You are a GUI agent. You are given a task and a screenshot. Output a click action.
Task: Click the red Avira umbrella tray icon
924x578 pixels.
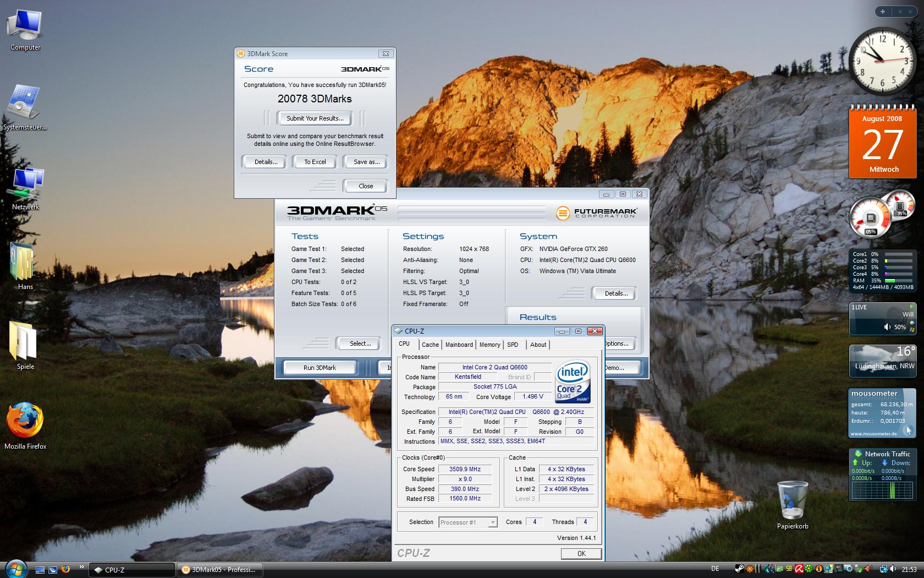click(x=799, y=569)
